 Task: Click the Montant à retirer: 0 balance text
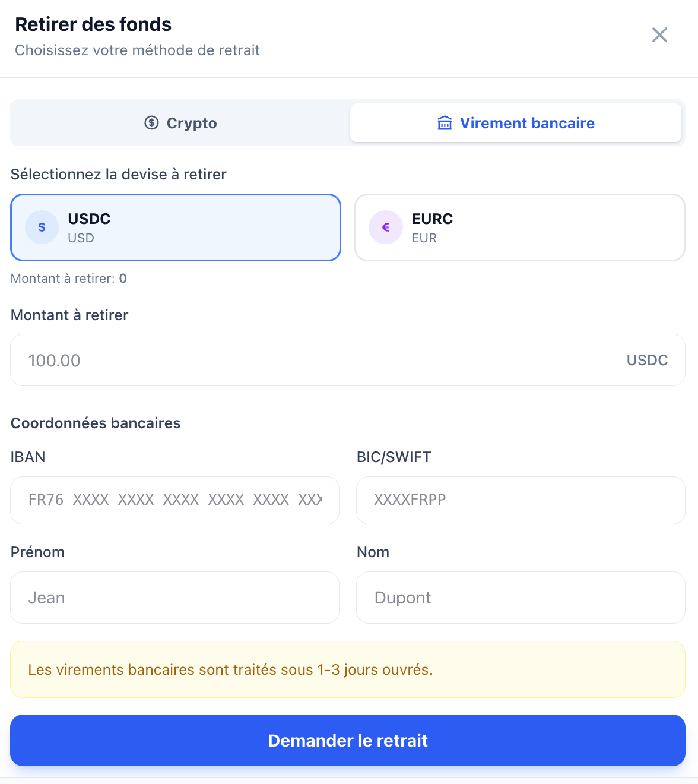[69, 279]
